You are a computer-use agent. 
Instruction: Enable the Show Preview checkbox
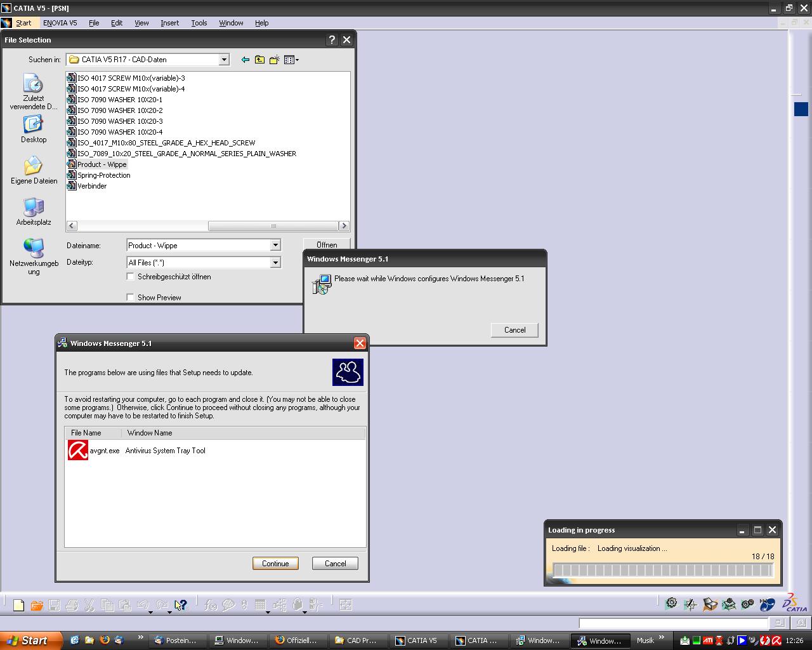click(x=130, y=297)
